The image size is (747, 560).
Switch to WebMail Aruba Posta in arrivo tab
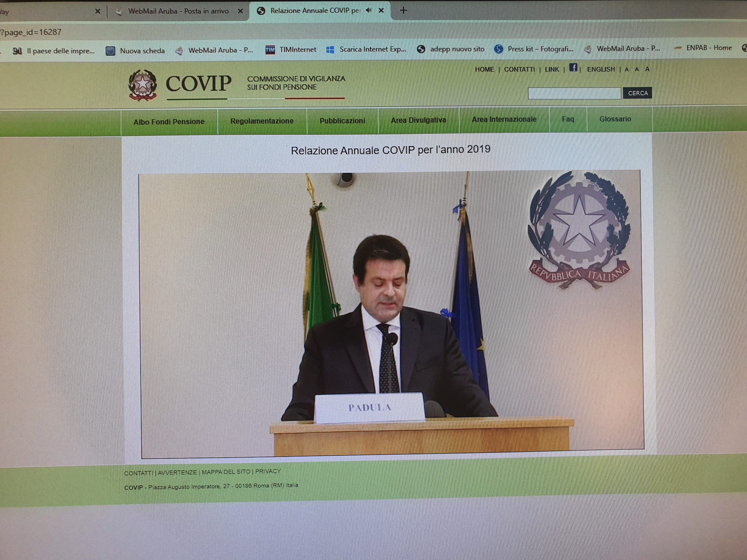click(178, 11)
